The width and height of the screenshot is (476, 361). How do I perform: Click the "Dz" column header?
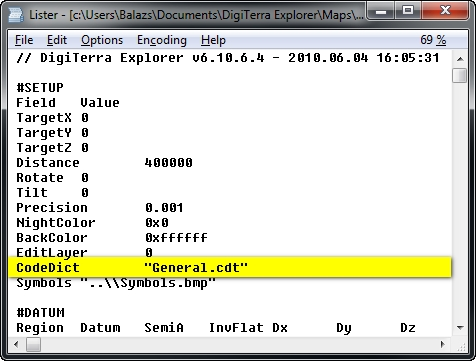[x=408, y=328]
